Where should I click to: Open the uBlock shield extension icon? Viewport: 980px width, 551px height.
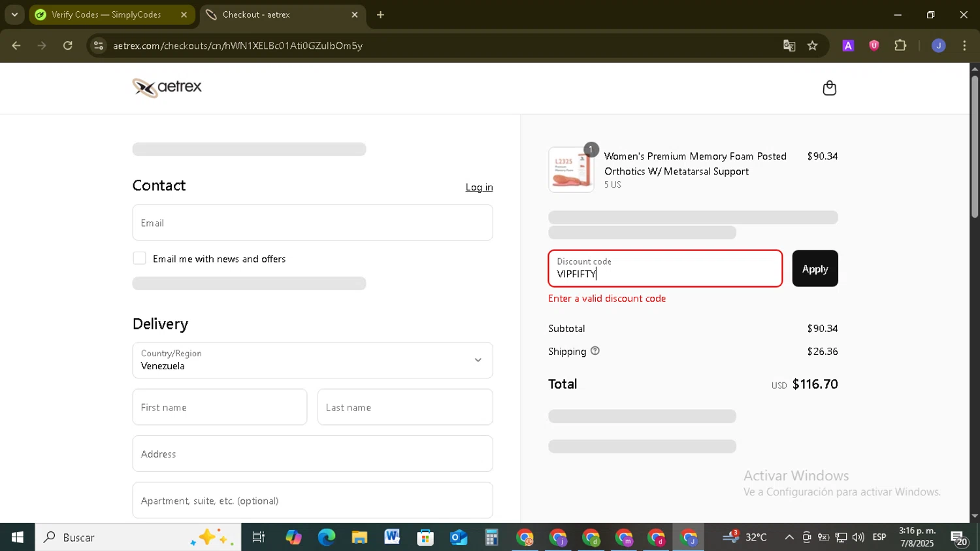point(874,46)
